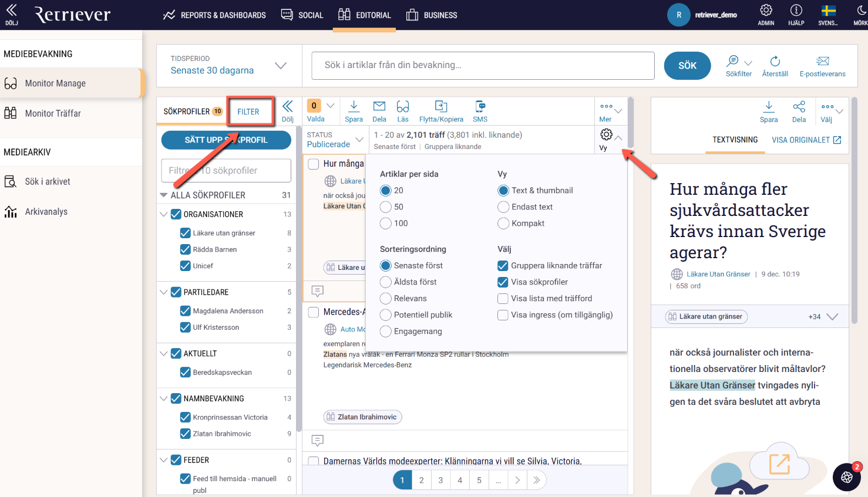This screenshot has height=497, width=868.
Task: Open Social menu
Action: point(302,15)
